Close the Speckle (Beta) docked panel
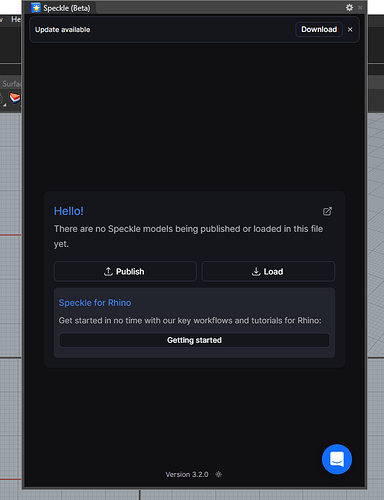The height and width of the screenshot is (500, 384). (x=360, y=7)
